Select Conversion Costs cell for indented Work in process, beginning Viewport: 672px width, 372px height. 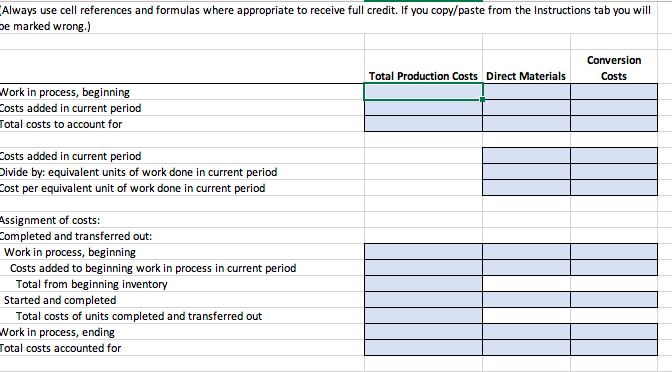tap(614, 252)
